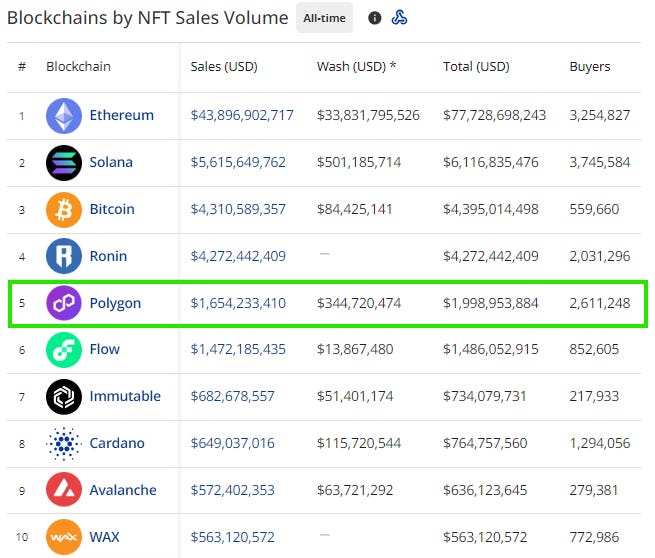The width and height of the screenshot is (655, 558).
Task: Open the Cardano blockchain link
Action: pyautogui.click(x=117, y=443)
